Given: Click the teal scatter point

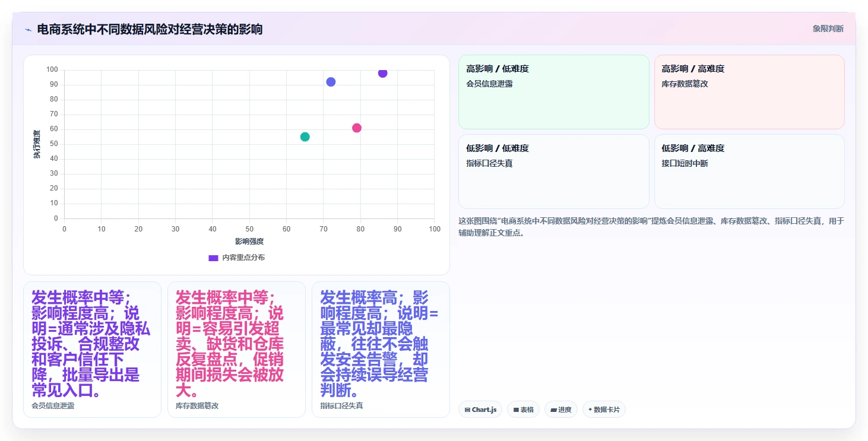Looking at the screenshot, I should (x=305, y=137).
